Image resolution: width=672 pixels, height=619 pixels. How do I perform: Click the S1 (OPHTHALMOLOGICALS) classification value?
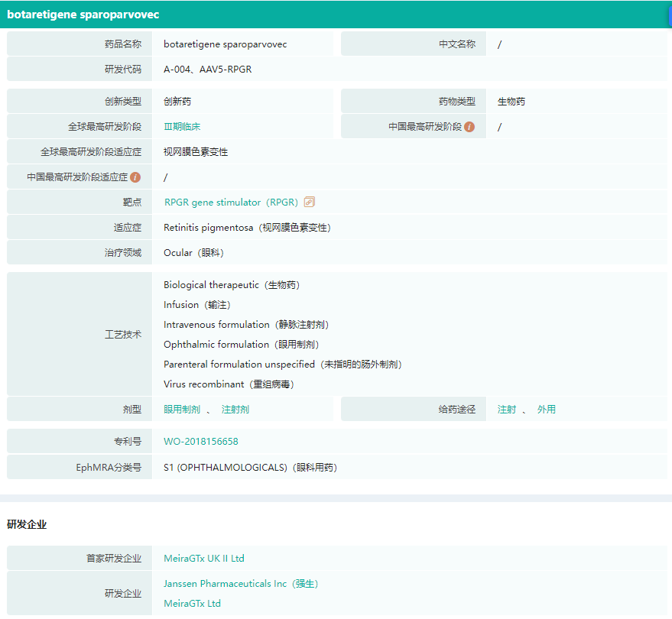(250, 468)
